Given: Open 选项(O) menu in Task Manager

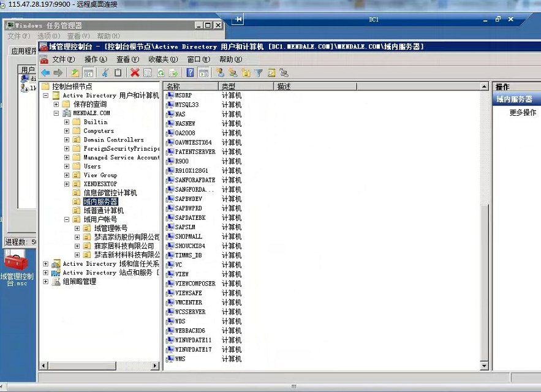Looking at the screenshot, I should coord(48,36).
